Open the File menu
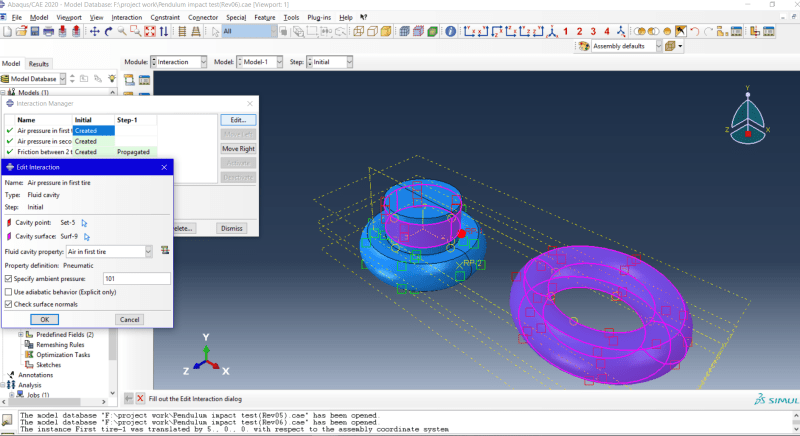Screen dimensions: 800x436 point(17,17)
